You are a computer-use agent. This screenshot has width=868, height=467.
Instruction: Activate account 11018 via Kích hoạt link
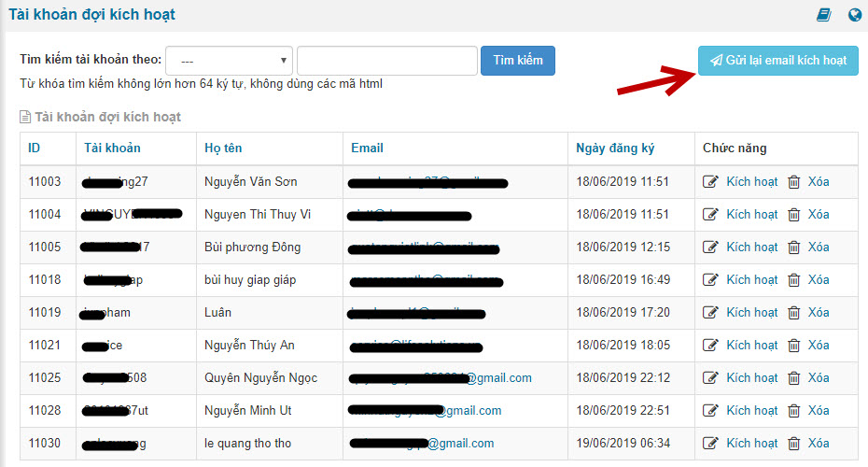pyautogui.click(x=751, y=280)
